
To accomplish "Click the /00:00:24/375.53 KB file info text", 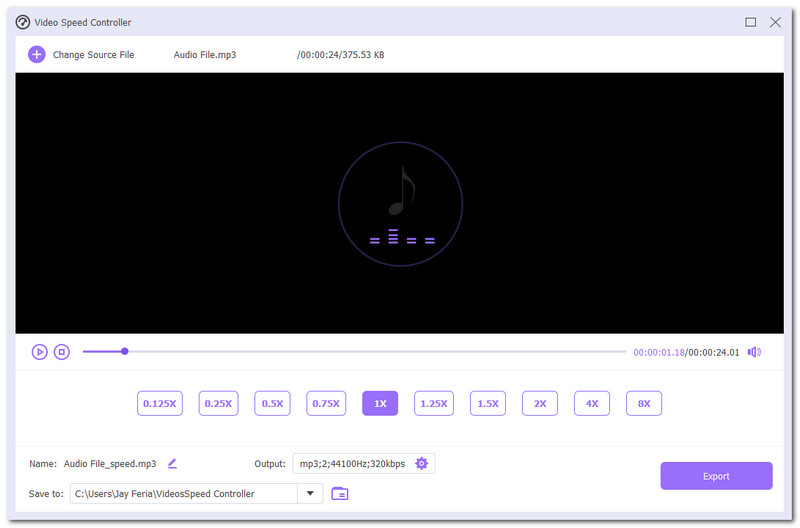I will click(340, 55).
